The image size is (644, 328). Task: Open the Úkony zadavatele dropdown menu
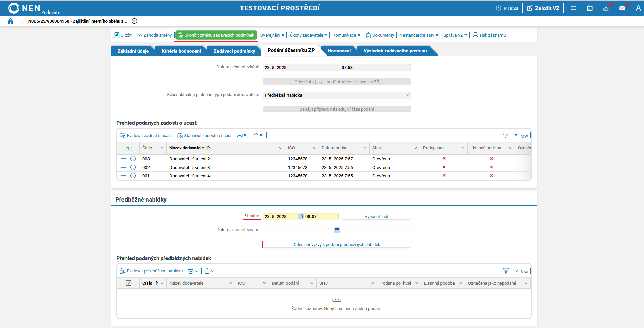(x=308, y=35)
